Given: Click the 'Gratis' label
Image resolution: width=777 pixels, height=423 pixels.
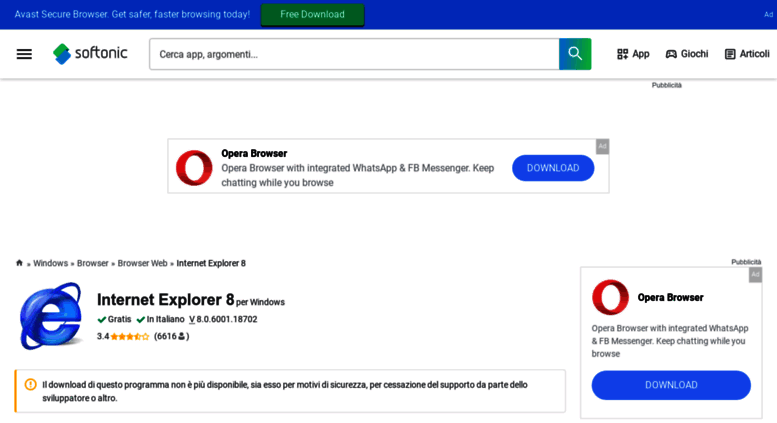Looking at the screenshot, I should [x=114, y=319].
